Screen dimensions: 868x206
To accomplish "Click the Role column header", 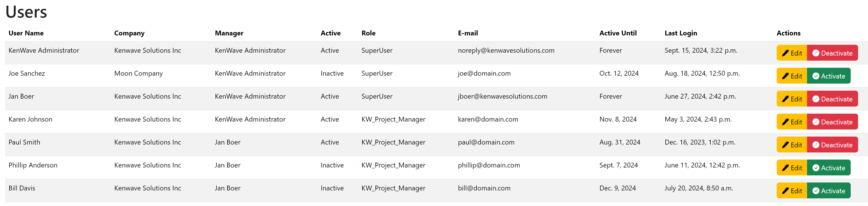I will pos(368,33).
